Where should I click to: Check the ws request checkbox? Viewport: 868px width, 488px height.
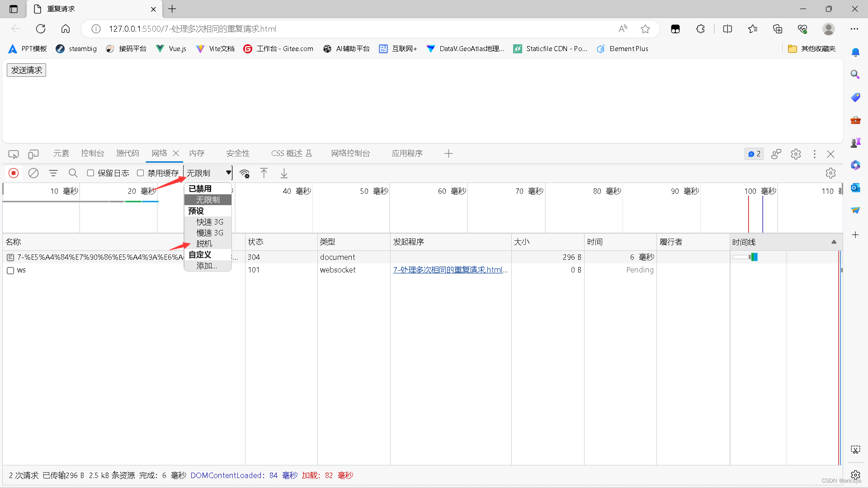pyautogui.click(x=10, y=270)
